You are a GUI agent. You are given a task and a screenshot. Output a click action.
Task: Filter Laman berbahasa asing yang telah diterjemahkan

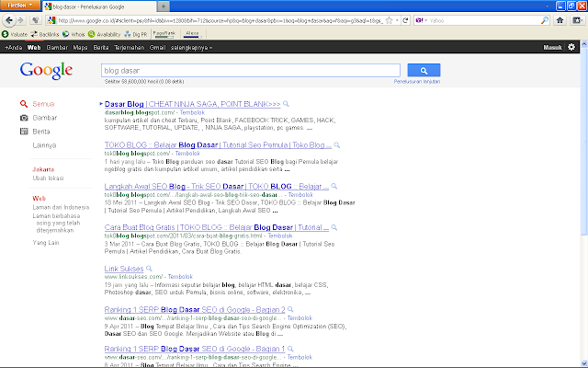(57, 223)
